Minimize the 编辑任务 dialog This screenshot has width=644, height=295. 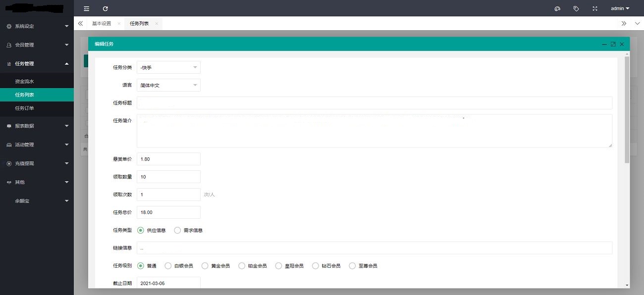[x=604, y=44]
